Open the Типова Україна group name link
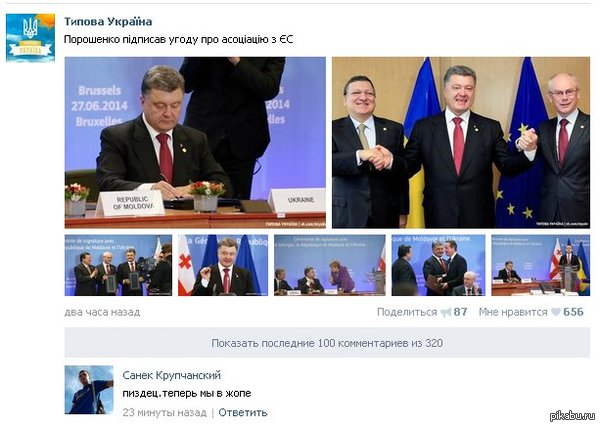The width and height of the screenshot is (600, 427). tap(108, 21)
